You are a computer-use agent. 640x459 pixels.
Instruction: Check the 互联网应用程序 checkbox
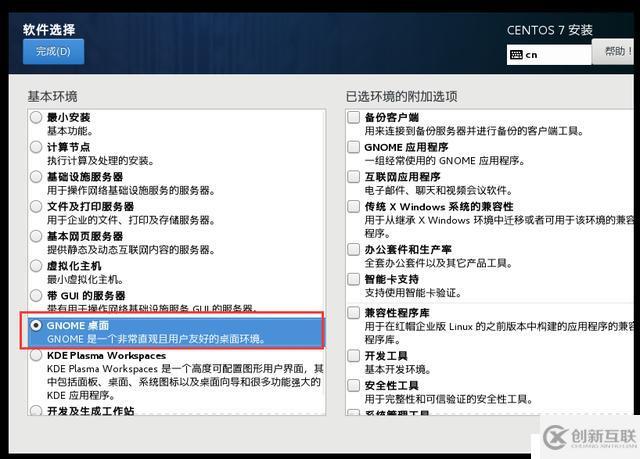tap(353, 177)
